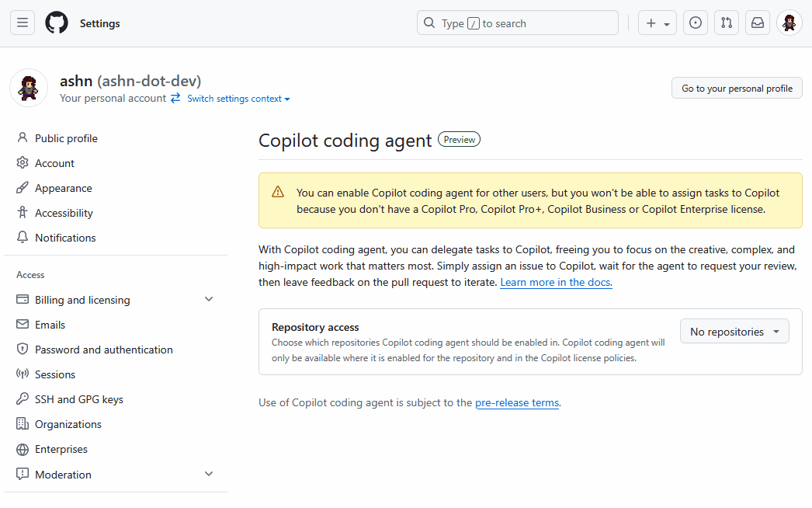Open the issues icon in header

pos(696,23)
